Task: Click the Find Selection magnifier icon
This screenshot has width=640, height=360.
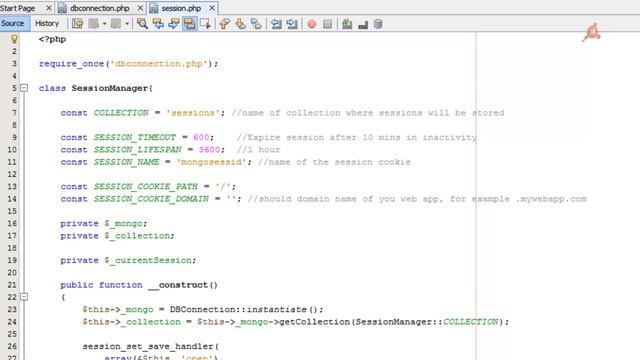Action: [142, 24]
